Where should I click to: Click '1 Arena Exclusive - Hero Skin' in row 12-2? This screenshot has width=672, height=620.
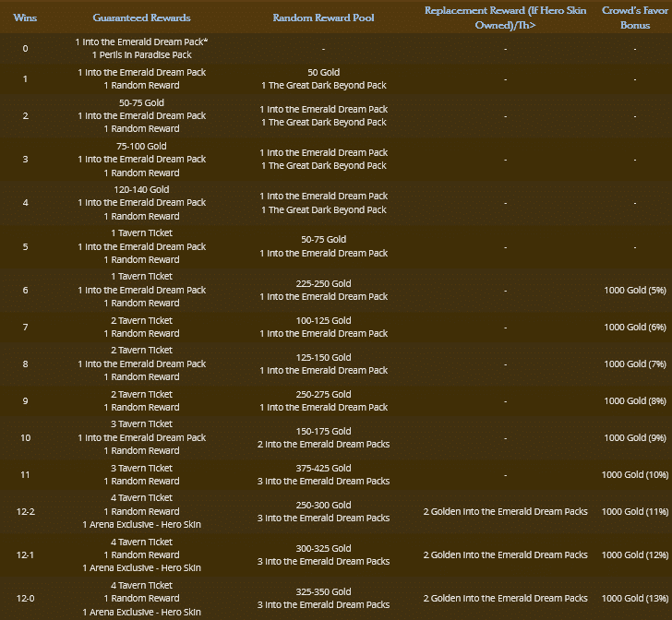(x=141, y=524)
